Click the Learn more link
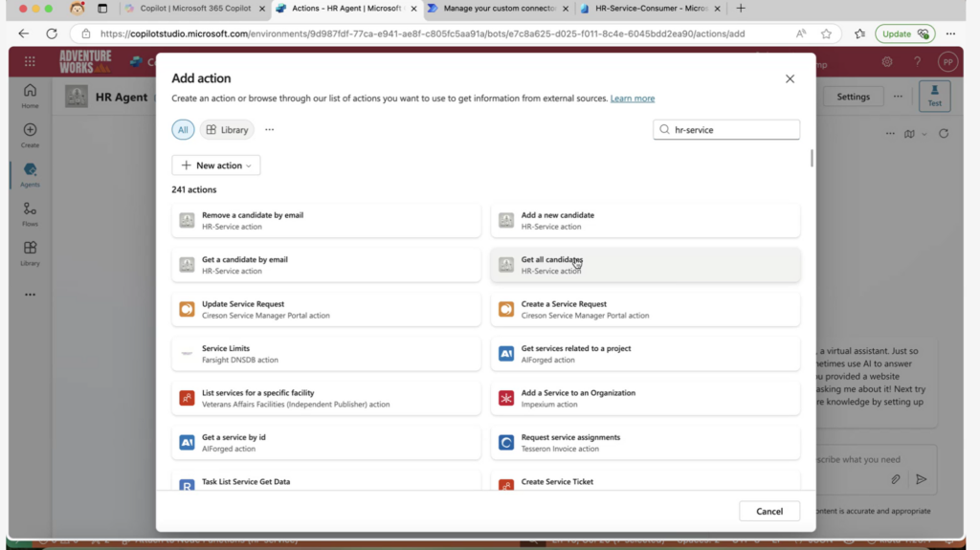This screenshot has height=550, width=980. [633, 99]
